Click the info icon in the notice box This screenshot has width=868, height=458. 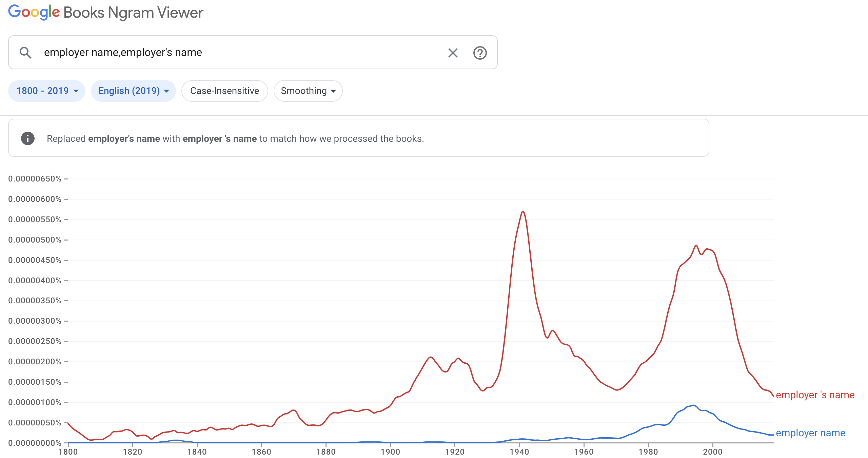(28, 138)
